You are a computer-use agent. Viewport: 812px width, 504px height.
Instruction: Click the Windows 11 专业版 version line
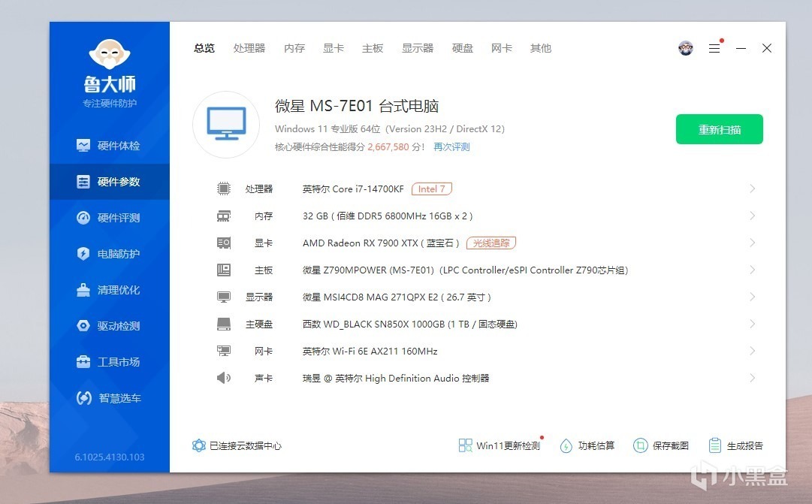(389, 129)
